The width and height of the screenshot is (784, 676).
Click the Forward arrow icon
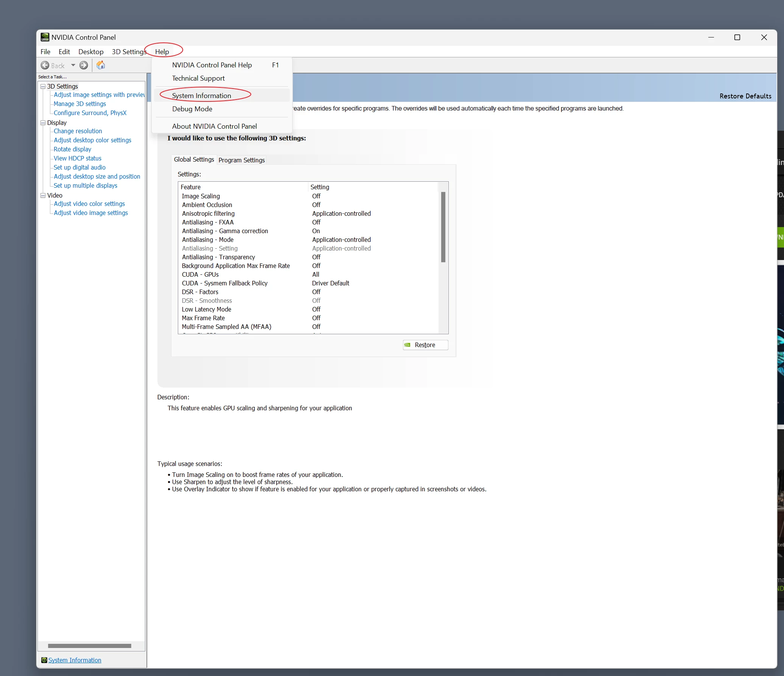(84, 65)
